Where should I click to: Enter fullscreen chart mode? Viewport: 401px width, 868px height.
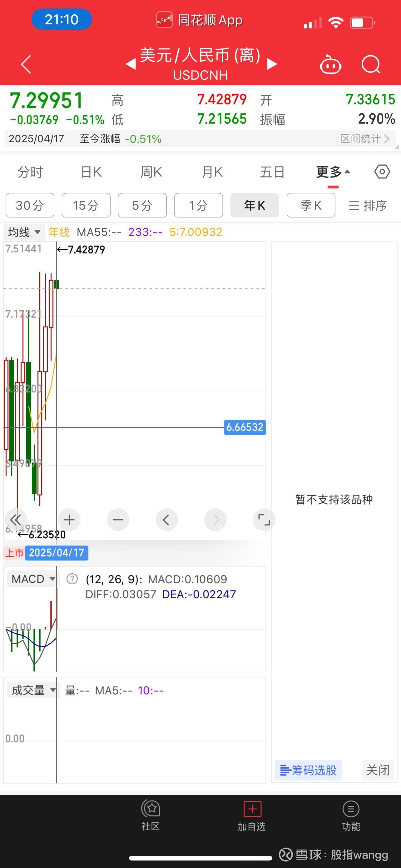pos(264,520)
